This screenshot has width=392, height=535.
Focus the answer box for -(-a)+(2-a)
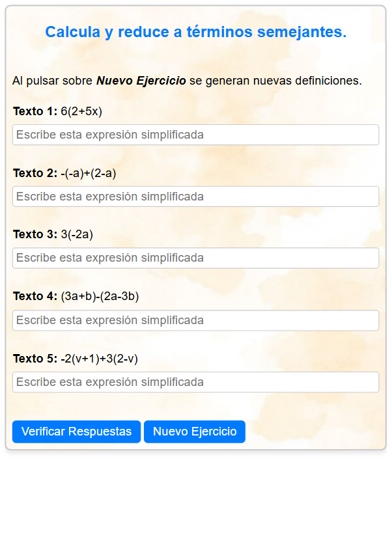point(195,197)
